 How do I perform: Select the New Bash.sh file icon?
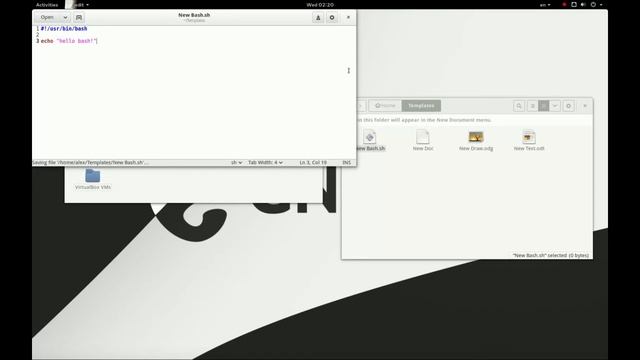click(x=370, y=137)
